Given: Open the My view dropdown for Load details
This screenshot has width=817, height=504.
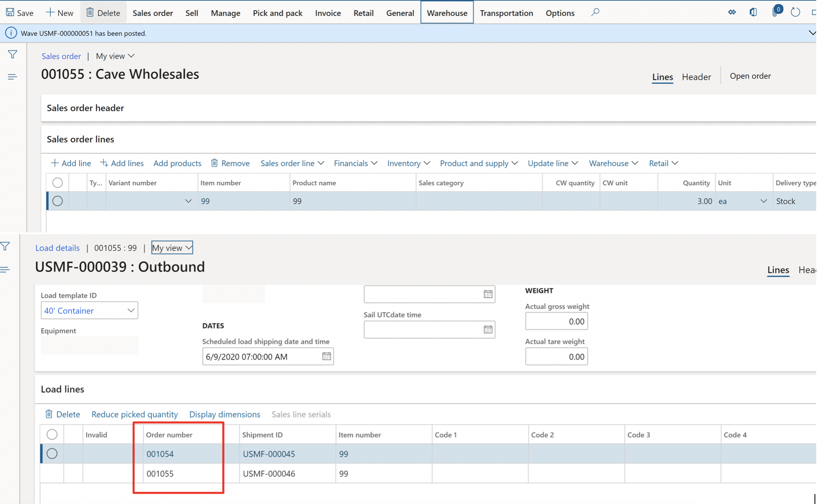Looking at the screenshot, I should click(172, 247).
